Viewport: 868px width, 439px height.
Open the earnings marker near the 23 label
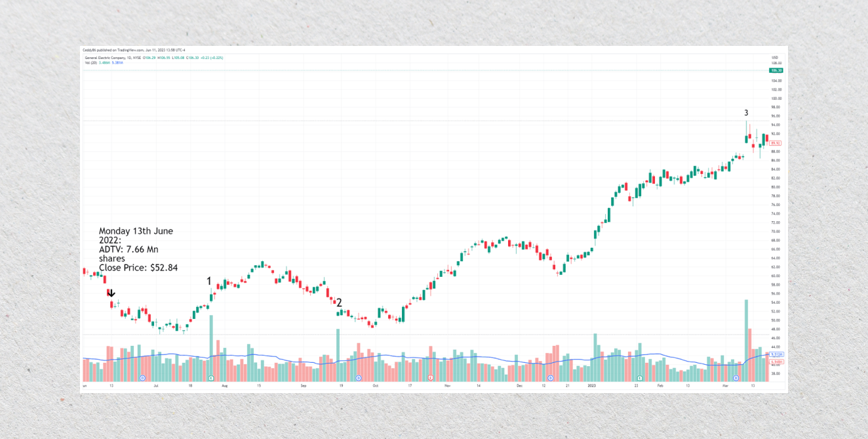pyautogui.click(x=640, y=377)
